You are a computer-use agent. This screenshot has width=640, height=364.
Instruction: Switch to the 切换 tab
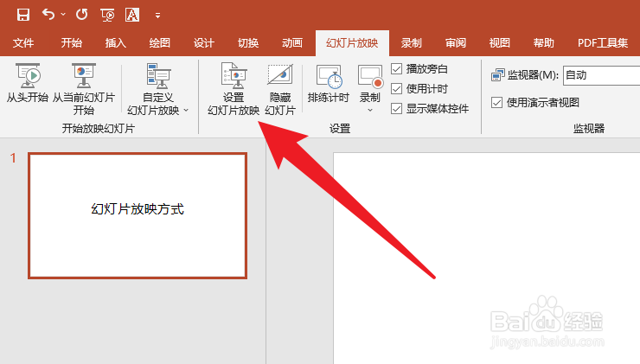(248, 43)
